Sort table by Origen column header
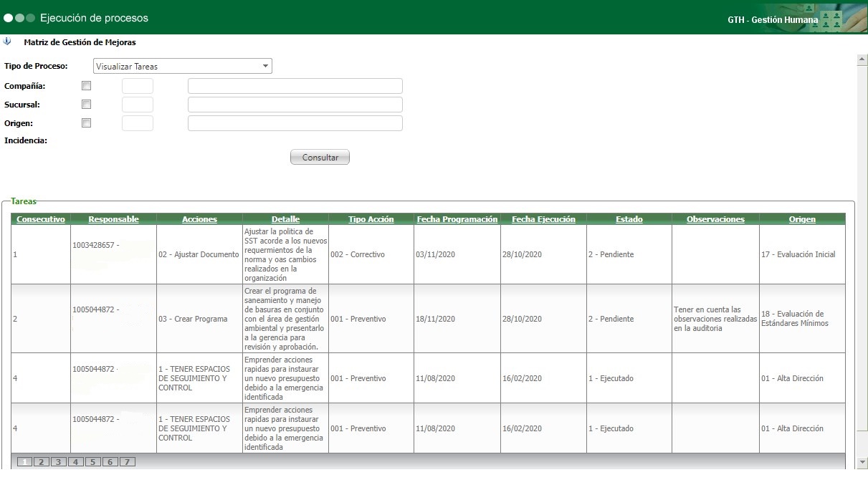 point(802,219)
